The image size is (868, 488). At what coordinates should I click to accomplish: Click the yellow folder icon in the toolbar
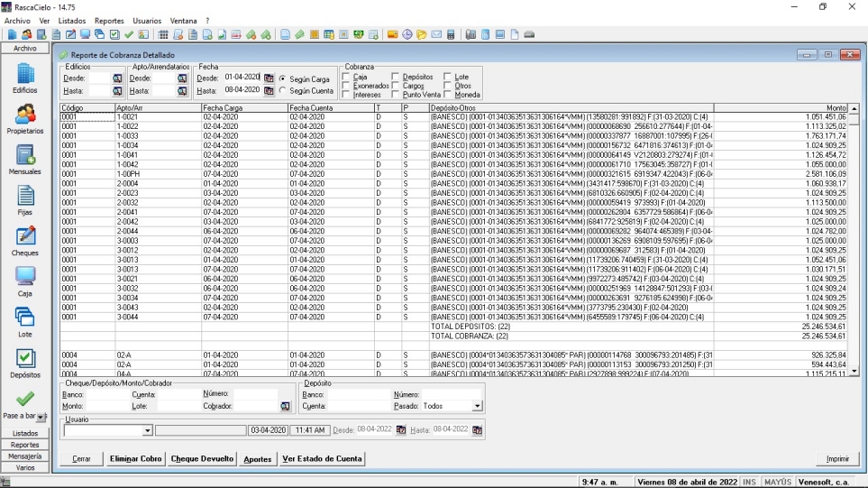tap(421, 34)
